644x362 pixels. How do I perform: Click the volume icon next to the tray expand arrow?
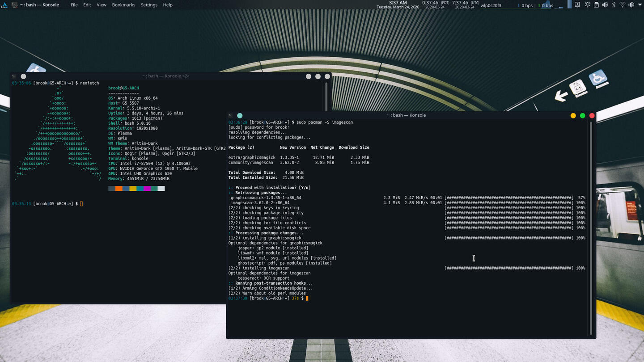631,5
